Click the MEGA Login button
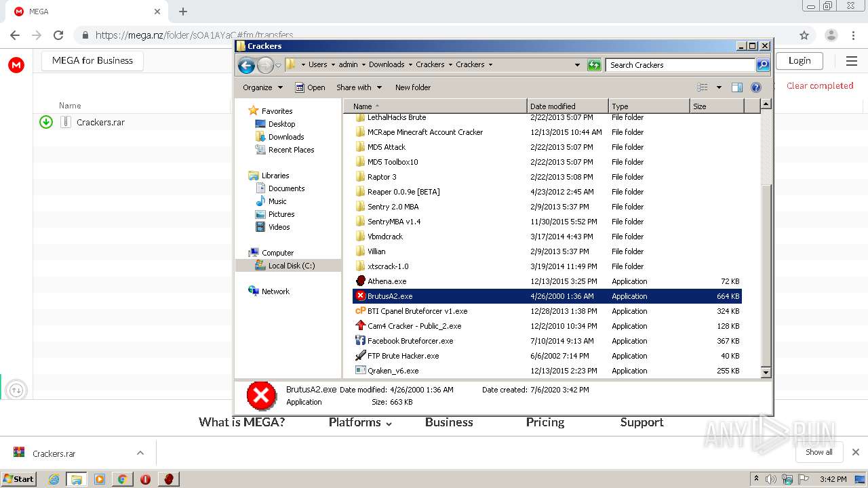 click(x=800, y=60)
